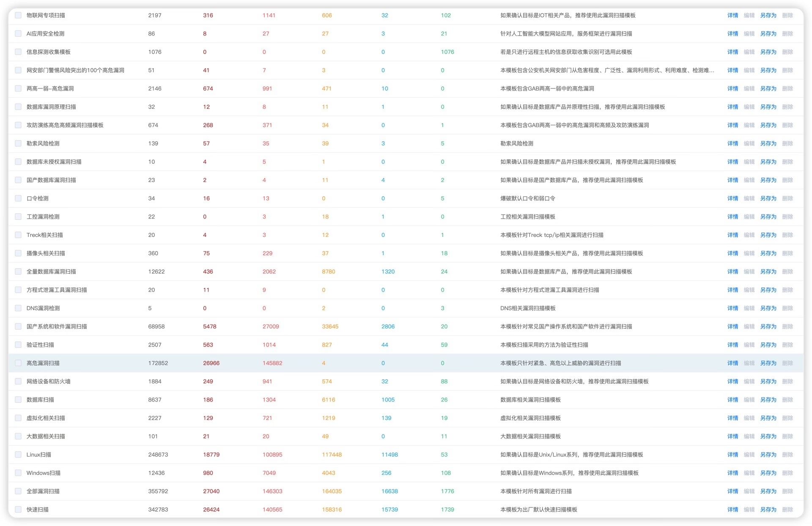Image resolution: width=812 pixels, height=526 pixels.
Task: Tick checkbox beside 口令检测
Action: point(18,198)
